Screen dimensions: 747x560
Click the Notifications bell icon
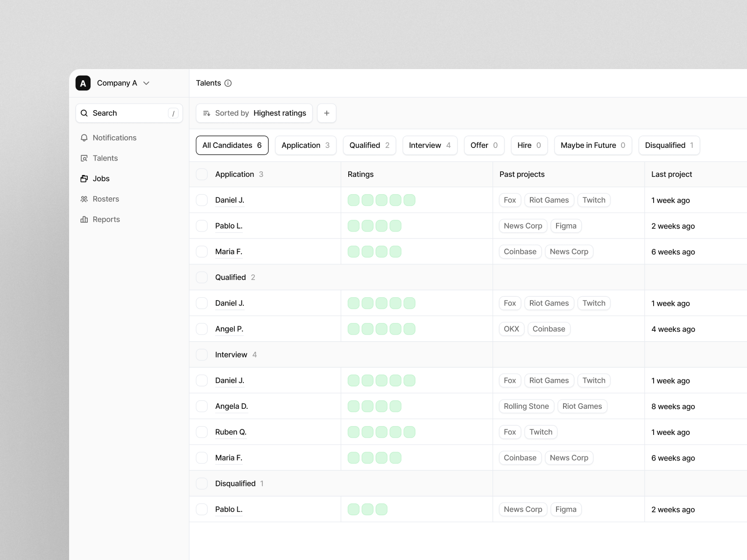84,138
